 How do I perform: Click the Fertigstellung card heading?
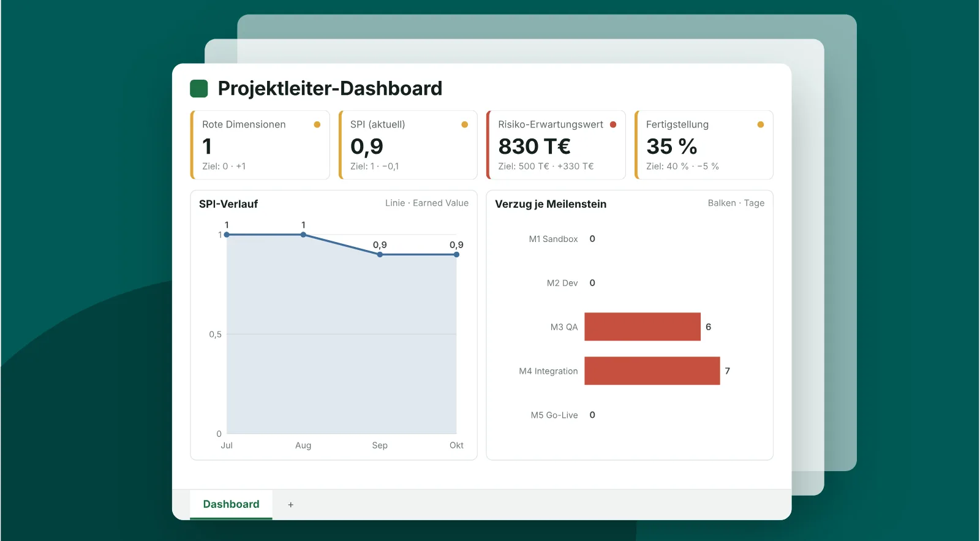677,124
